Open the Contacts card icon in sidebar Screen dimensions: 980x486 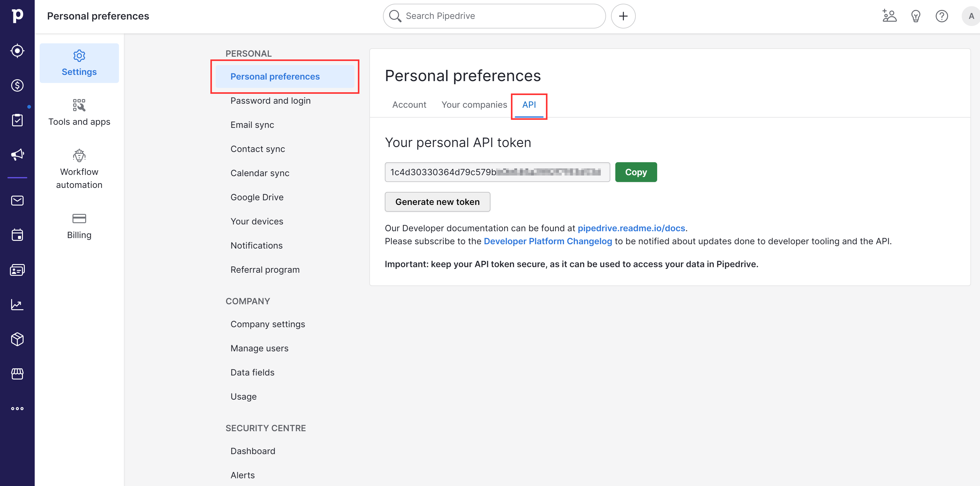(17, 270)
